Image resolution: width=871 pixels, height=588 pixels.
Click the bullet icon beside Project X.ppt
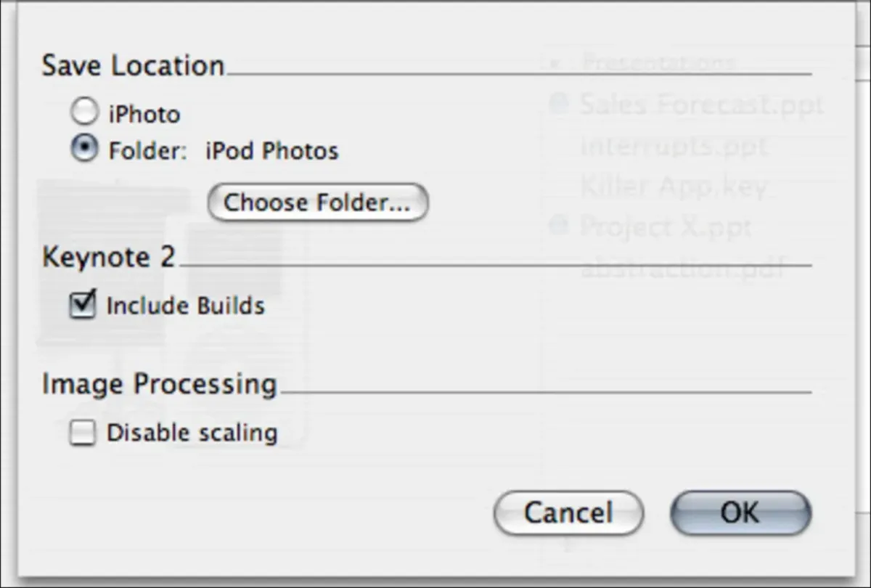click(558, 227)
